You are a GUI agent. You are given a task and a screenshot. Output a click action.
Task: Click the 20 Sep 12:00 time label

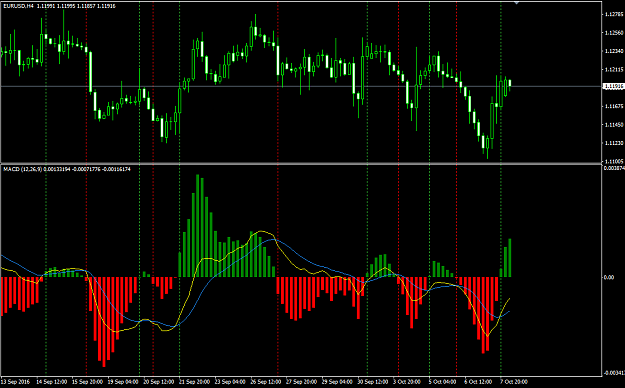pyautogui.click(x=159, y=382)
